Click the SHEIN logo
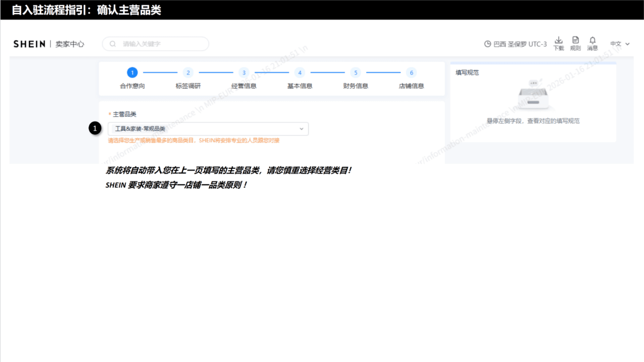The height and width of the screenshot is (362, 644). tap(29, 44)
